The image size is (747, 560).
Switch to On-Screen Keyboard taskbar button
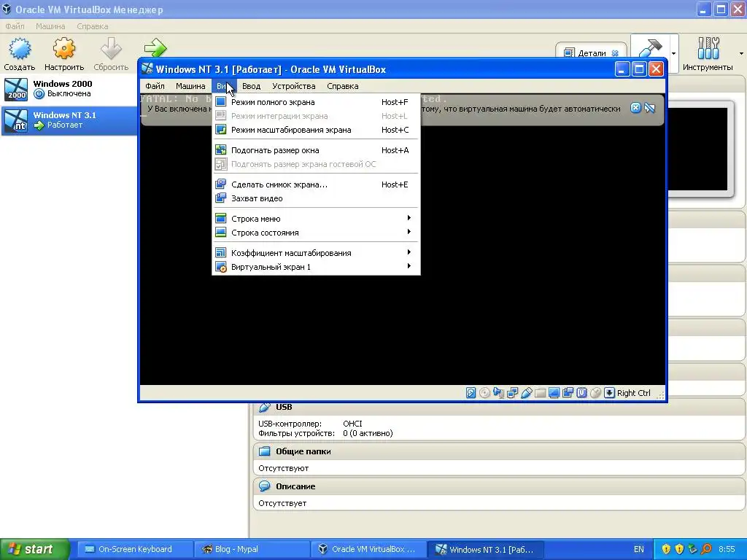coord(134,549)
